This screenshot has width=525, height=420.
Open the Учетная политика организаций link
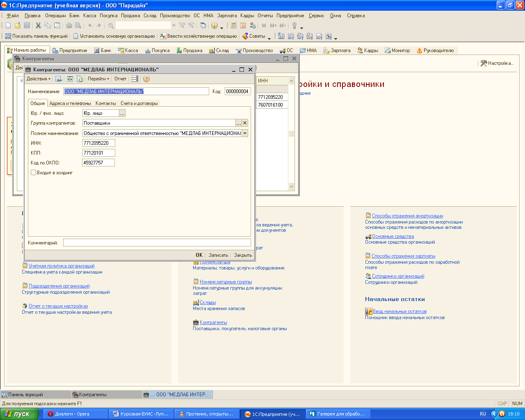click(x=62, y=266)
